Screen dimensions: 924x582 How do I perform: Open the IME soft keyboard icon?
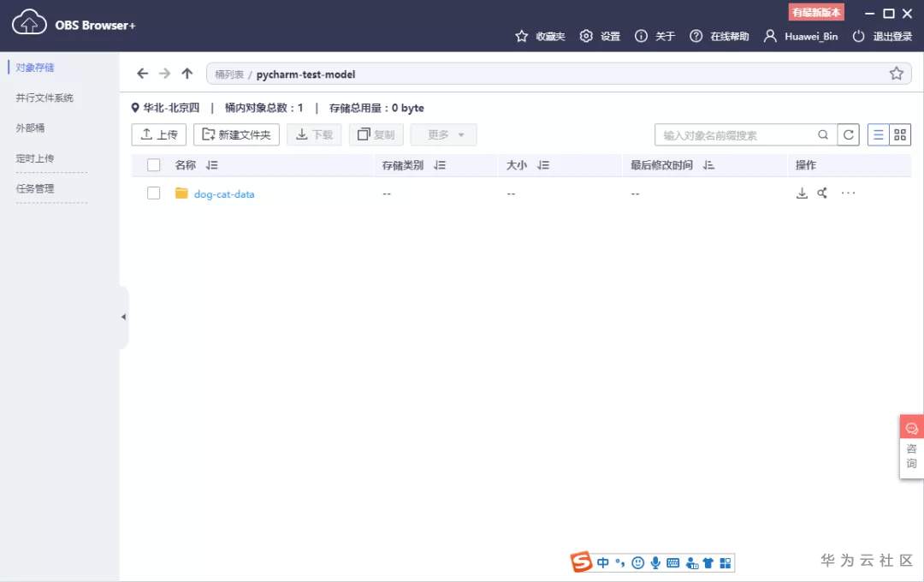(673, 562)
